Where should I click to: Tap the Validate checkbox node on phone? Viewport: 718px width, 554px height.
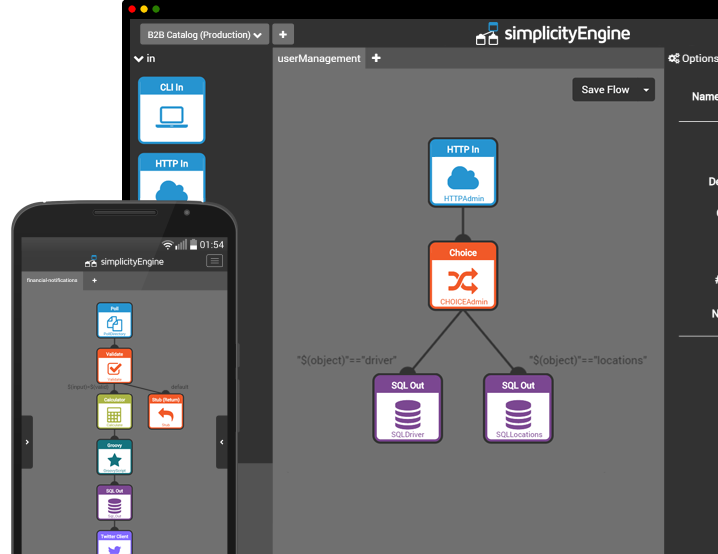pyautogui.click(x=114, y=365)
